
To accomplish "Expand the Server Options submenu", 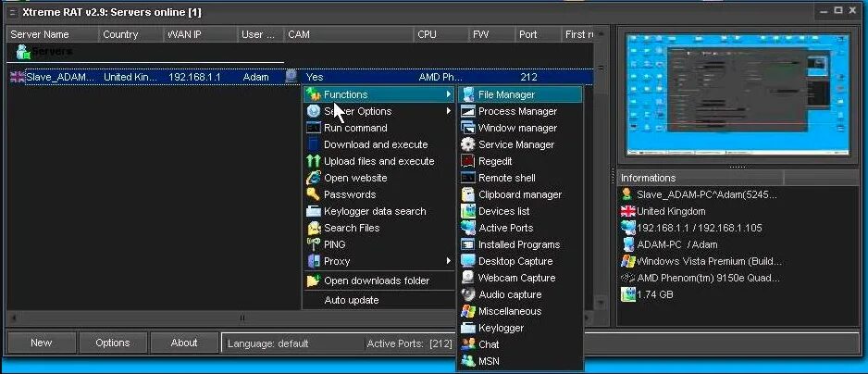I will [x=378, y=111].
